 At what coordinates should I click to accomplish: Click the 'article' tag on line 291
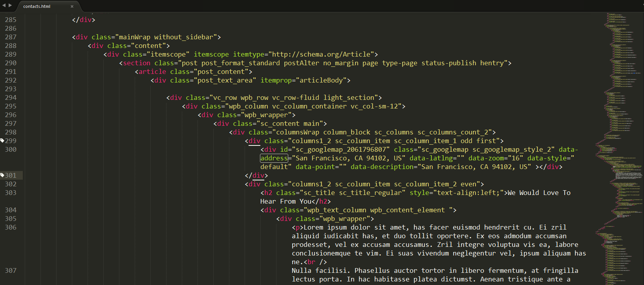[x=152, y=72]
